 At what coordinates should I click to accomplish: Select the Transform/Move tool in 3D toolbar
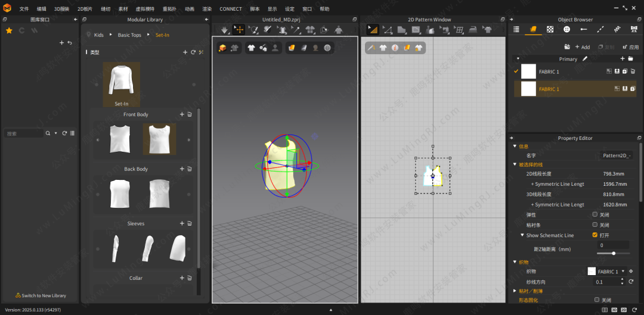tap(239, 30)
